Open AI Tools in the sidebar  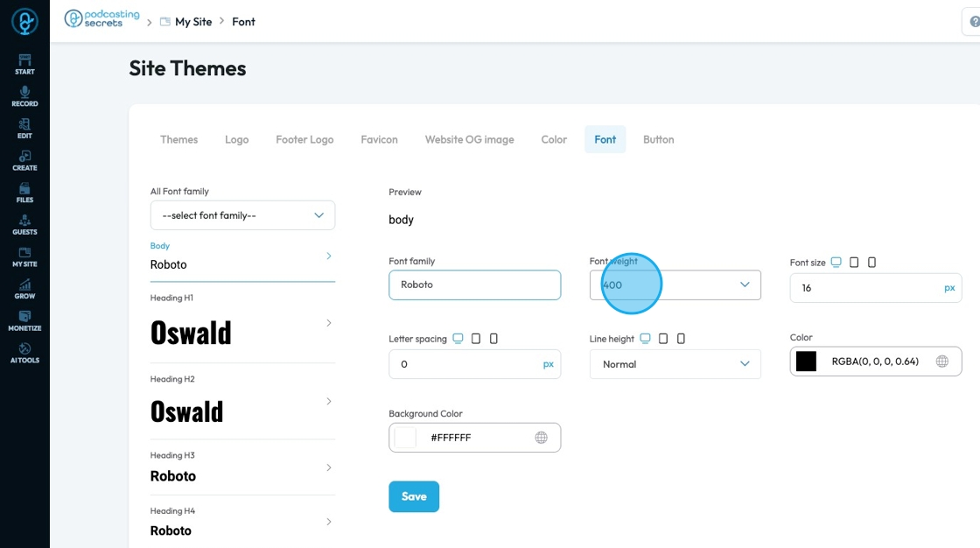point(24,353)
